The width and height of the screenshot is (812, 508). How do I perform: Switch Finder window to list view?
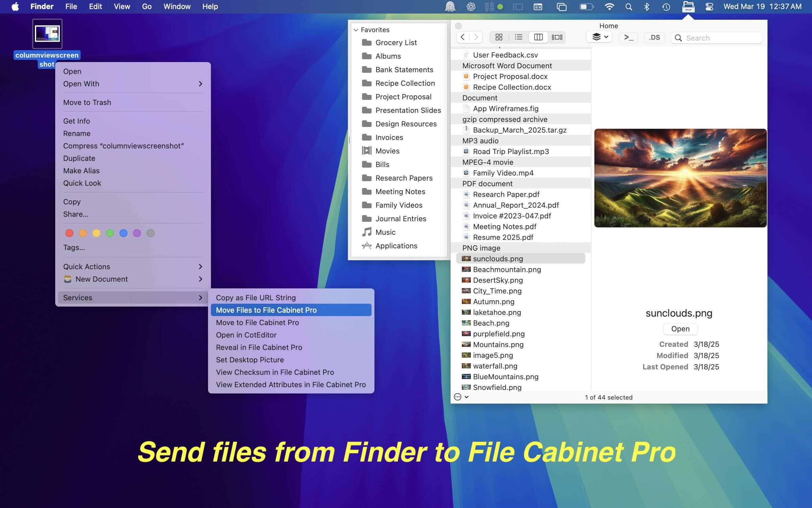tap(518, 37)
